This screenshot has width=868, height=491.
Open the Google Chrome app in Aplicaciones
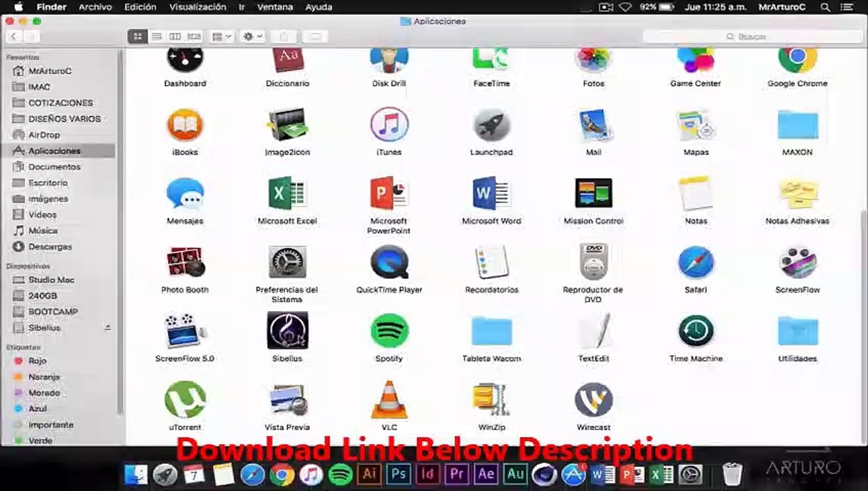pos(797,59)
